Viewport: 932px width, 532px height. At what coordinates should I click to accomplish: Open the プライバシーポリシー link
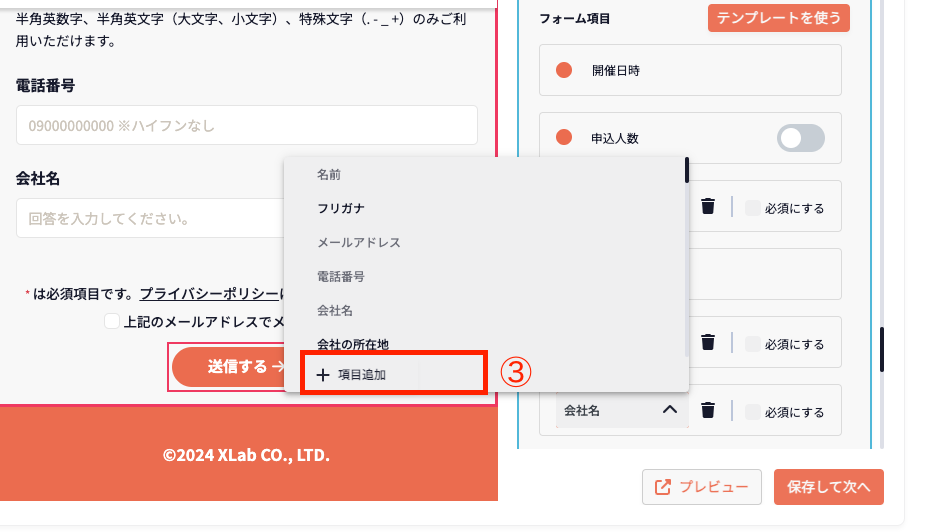[208, 294]
